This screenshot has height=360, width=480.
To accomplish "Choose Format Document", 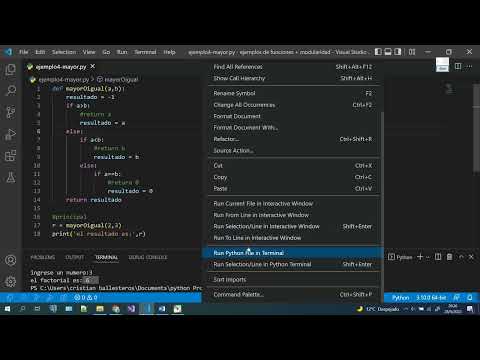I will pos(293,116).
